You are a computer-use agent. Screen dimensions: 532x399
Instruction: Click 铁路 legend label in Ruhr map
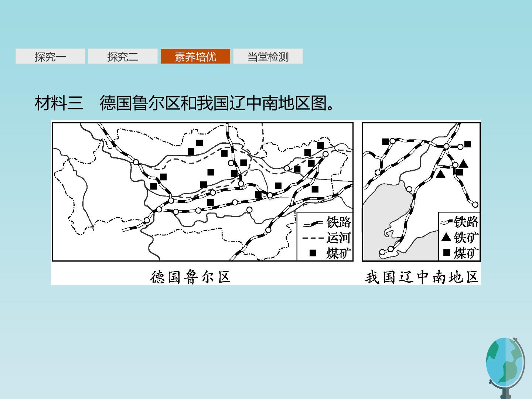click(338, 222)
